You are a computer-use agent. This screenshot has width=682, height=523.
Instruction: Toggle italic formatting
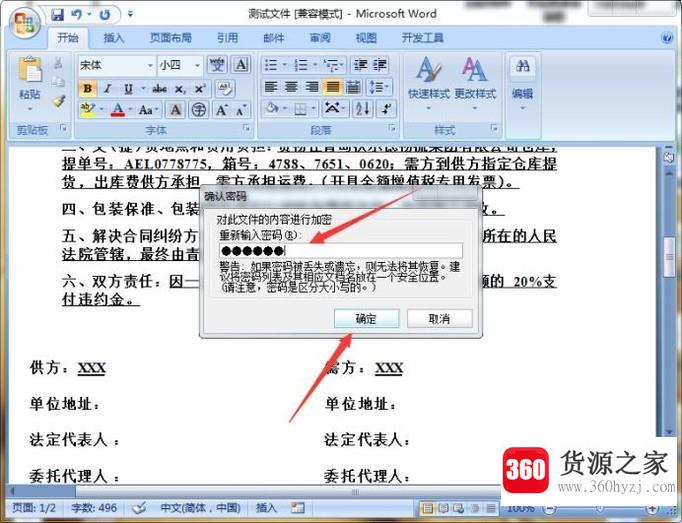(107, 89)
